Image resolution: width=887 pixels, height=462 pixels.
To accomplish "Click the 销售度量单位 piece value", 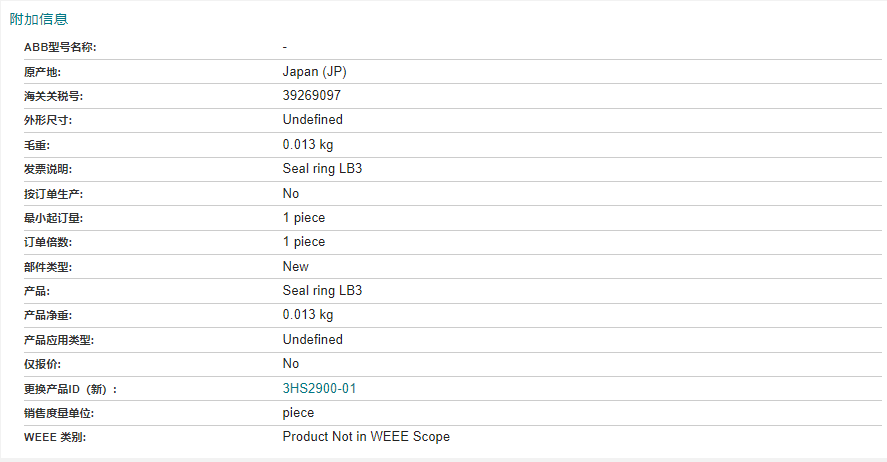I will [298, 412].
